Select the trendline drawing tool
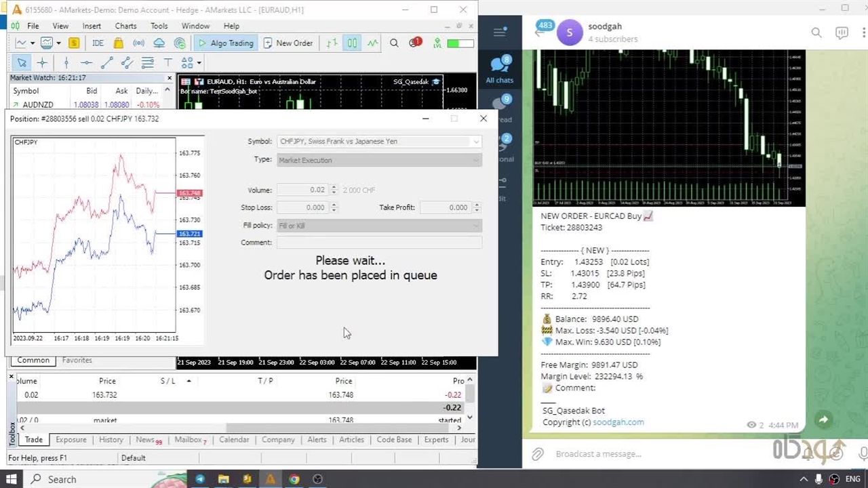The height and width of the screenshot is (488, 868). pos(106,63)
